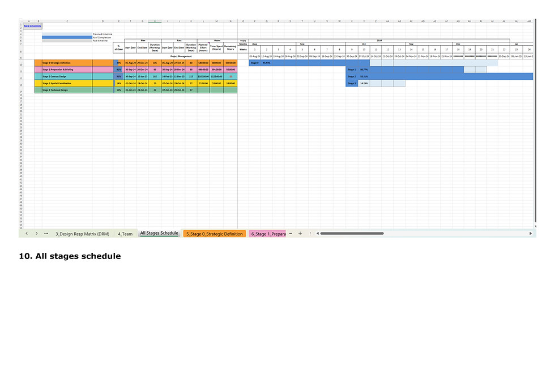Go to the previous sheet with the left arrow

tap(27, 234)
